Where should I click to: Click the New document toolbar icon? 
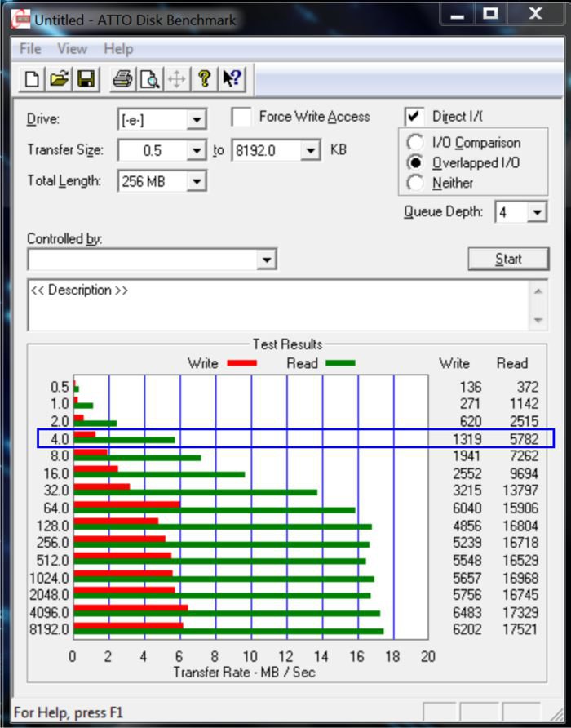[x=32, y=79]
